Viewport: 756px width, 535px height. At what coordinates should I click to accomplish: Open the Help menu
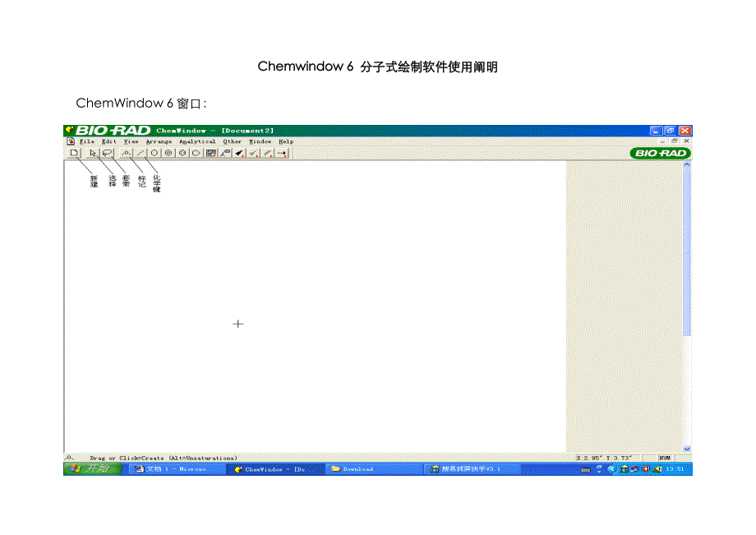coord(285,141)
